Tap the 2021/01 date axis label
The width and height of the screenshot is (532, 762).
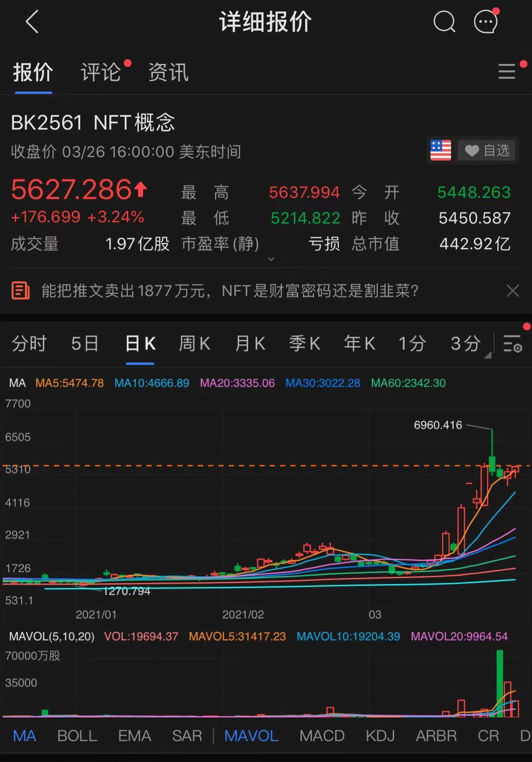coord(96,615)
